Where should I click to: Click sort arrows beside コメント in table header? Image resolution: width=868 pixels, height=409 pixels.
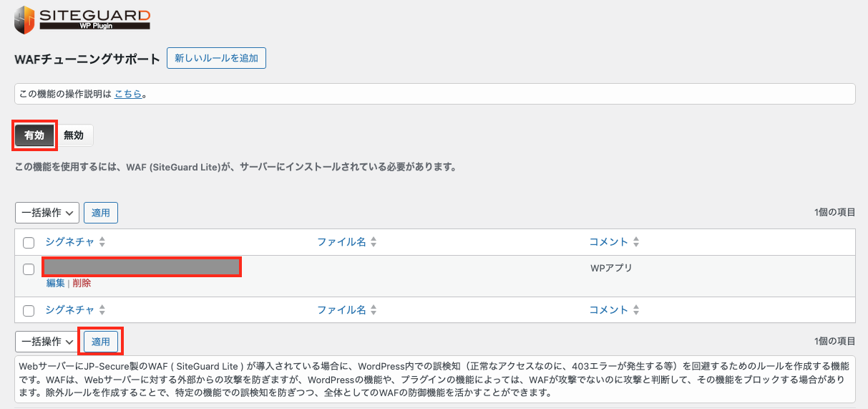tap(635, 242)
